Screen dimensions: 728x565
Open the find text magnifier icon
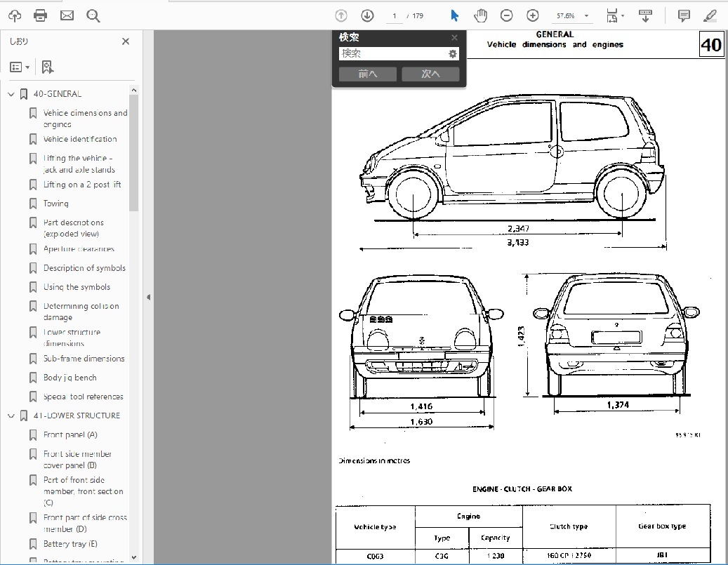tap(93, 15)
